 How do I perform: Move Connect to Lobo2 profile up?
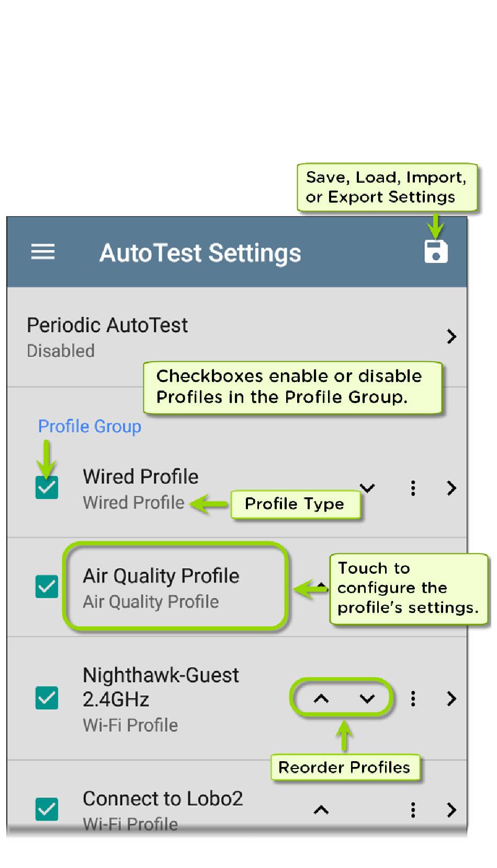pos(321,810)
